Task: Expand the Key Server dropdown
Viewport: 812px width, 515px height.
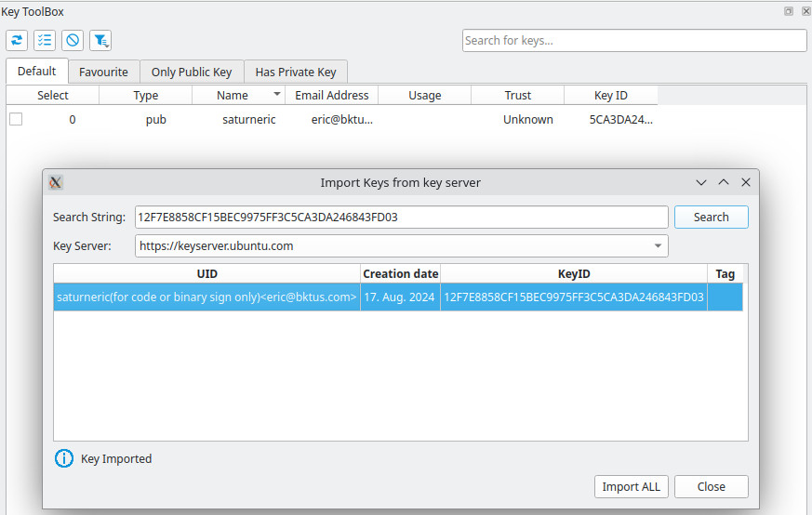Action: coord(659,246)
